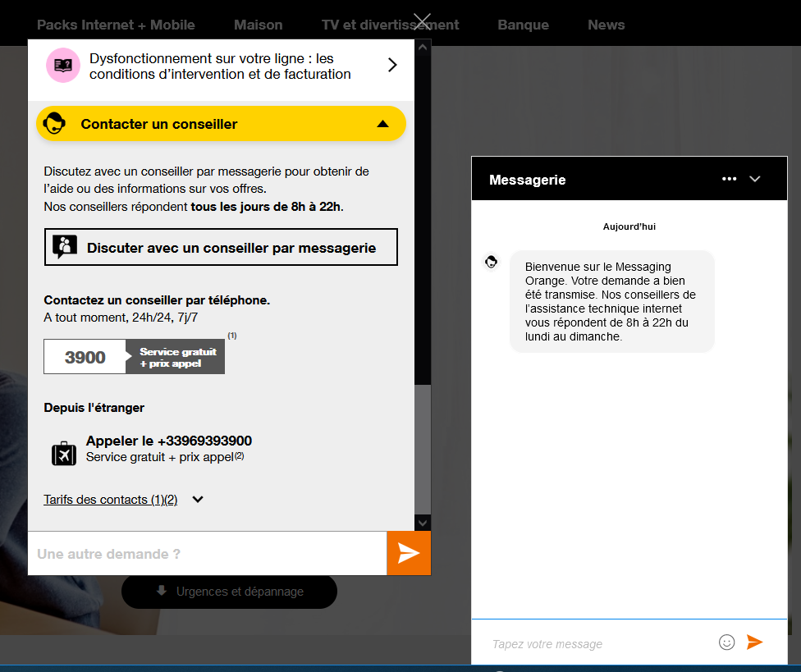This screenshot has width=801, height=672.
Task: Click the Messagerie header title
Action: [527, 180]
